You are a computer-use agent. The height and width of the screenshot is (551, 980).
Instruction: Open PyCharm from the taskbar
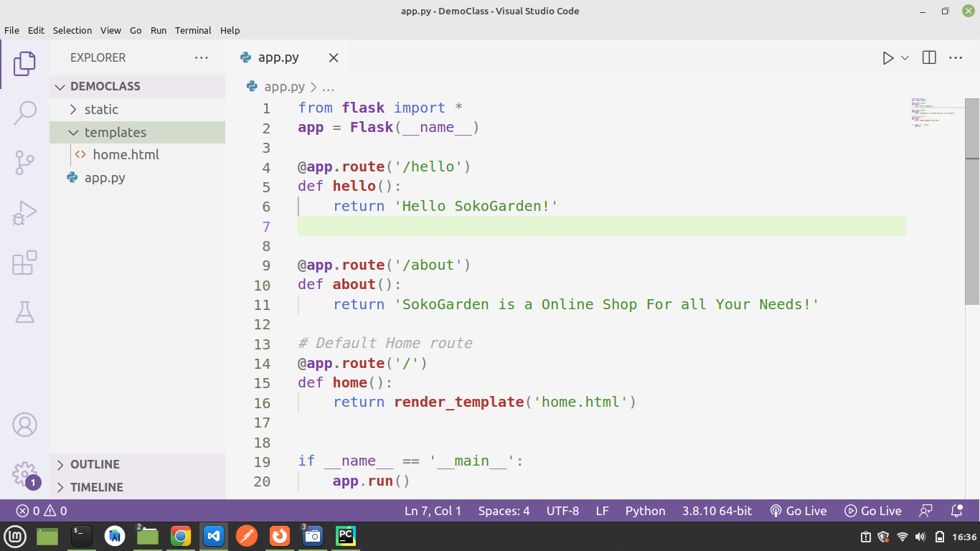pos(345,535)
